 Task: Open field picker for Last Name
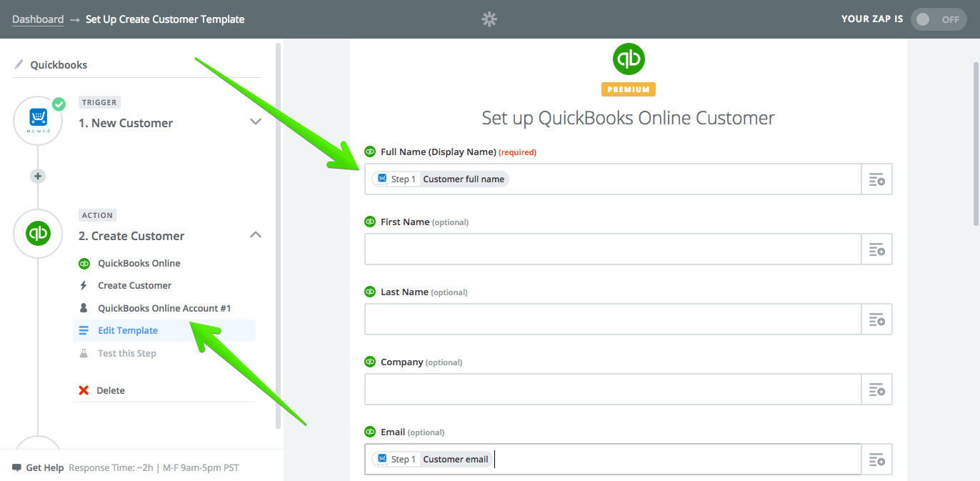click(877, 319)
